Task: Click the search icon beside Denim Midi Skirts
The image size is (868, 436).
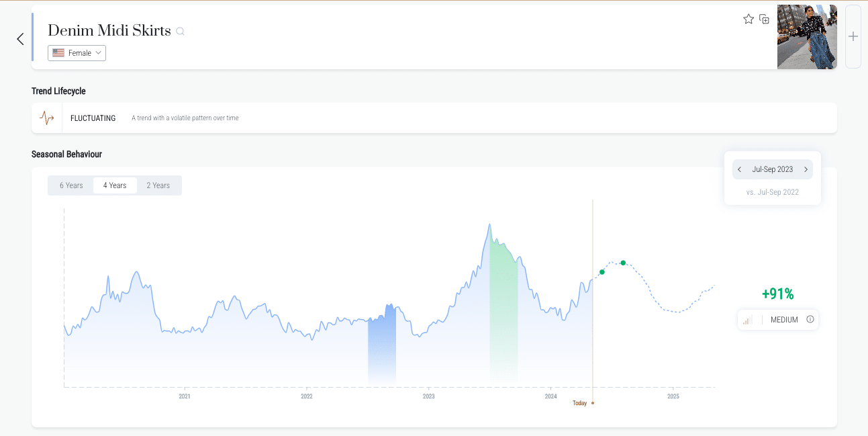Action: (x=180, y=32)
